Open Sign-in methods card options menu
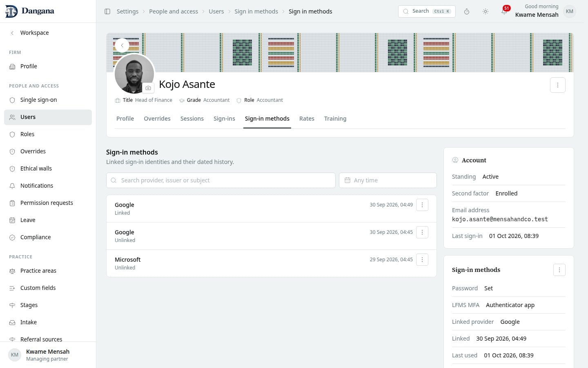Screen dimensions: 588x368 tap(559, 270)
